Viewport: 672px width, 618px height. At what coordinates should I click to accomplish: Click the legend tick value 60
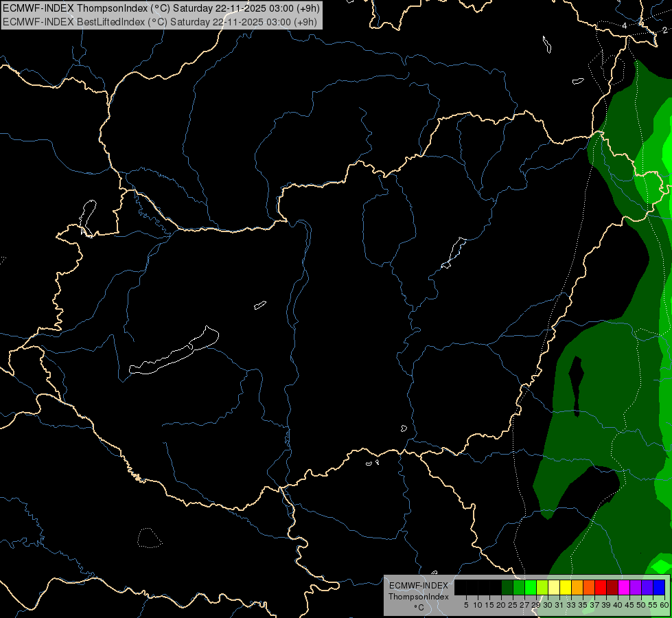pos(664,605)
